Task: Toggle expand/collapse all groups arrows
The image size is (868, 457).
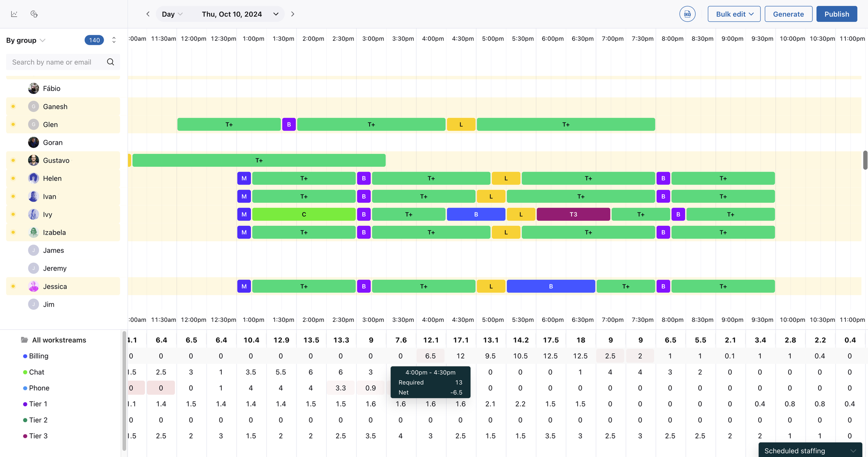Action: (x=114, y=40)
